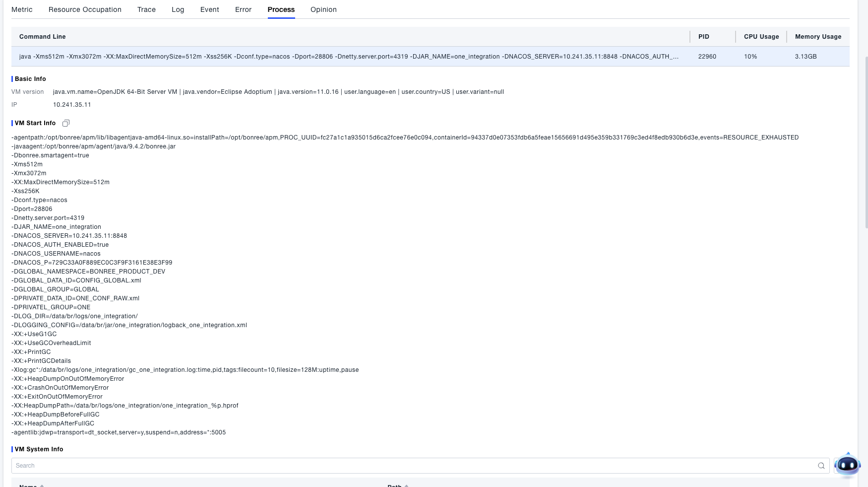The width and height of the screenshot is (868, 487).
Task: Switch to the Opinion tab
Action: point(323,9)
